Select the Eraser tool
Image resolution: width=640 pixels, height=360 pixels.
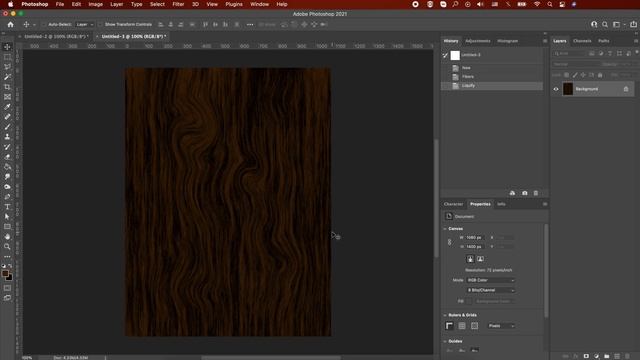[7, 157]
